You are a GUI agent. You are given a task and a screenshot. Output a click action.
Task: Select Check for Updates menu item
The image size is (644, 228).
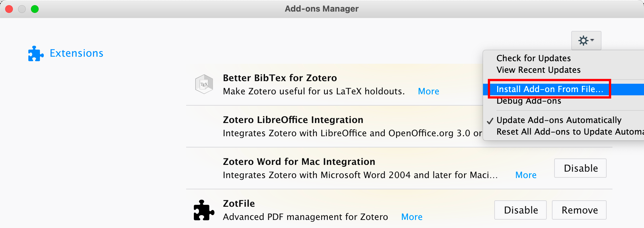[x=533, y=58]
